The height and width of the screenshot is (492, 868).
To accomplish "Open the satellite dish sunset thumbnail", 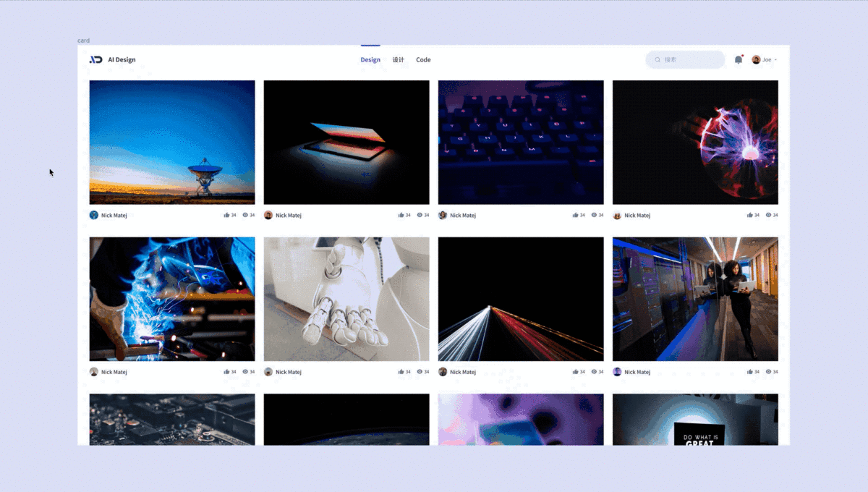I will coord(172,143).
